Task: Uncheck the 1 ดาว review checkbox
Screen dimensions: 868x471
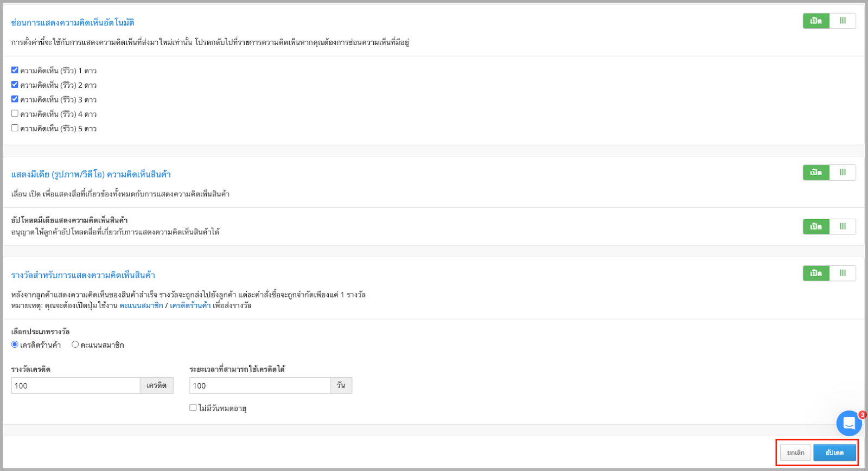Action: pos(15,70)
